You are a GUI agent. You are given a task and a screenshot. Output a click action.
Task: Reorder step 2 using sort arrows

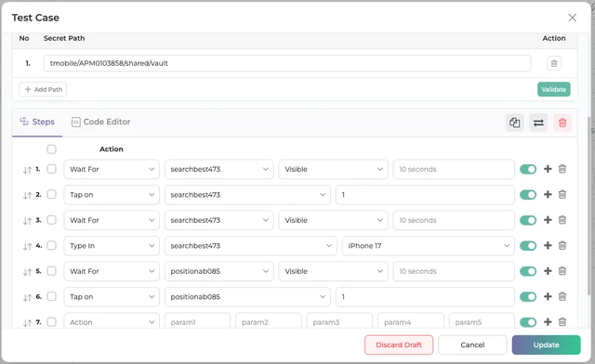27,195
